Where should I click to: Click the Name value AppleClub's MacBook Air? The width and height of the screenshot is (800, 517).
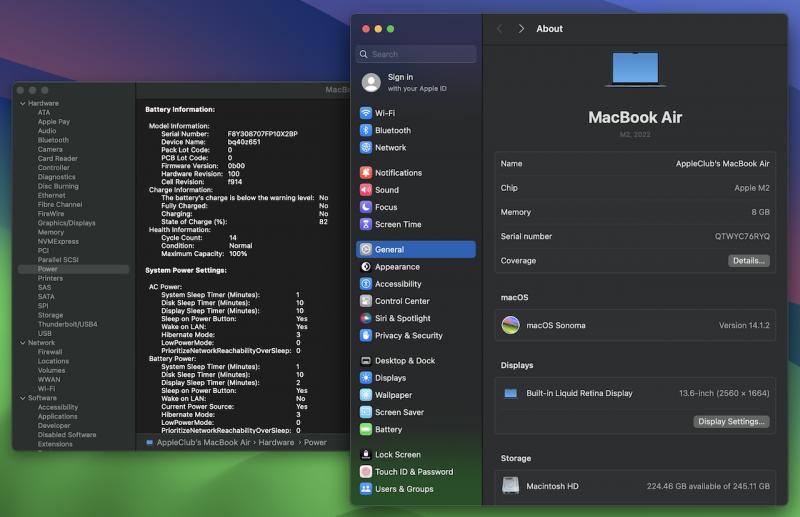[722, 163]
